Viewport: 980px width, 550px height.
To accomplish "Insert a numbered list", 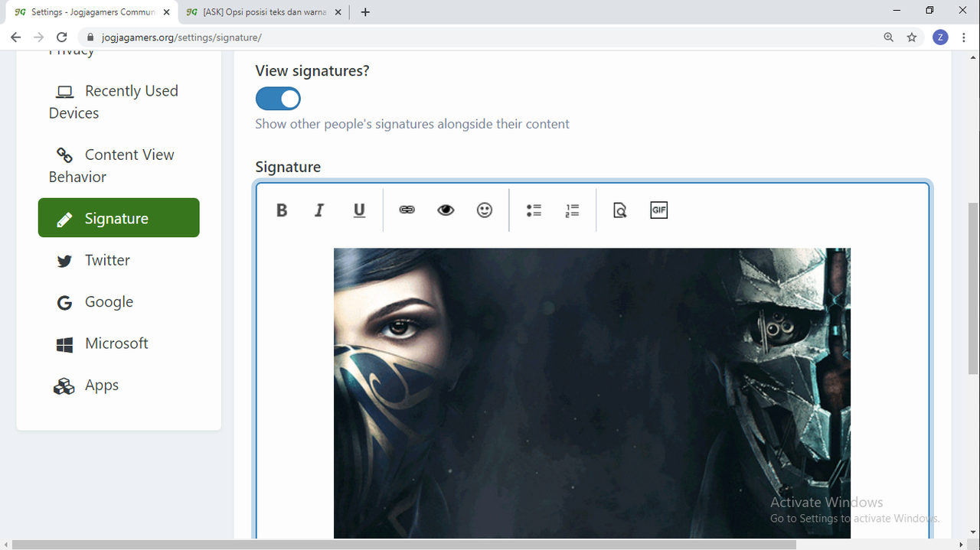I will click(572, 210).
